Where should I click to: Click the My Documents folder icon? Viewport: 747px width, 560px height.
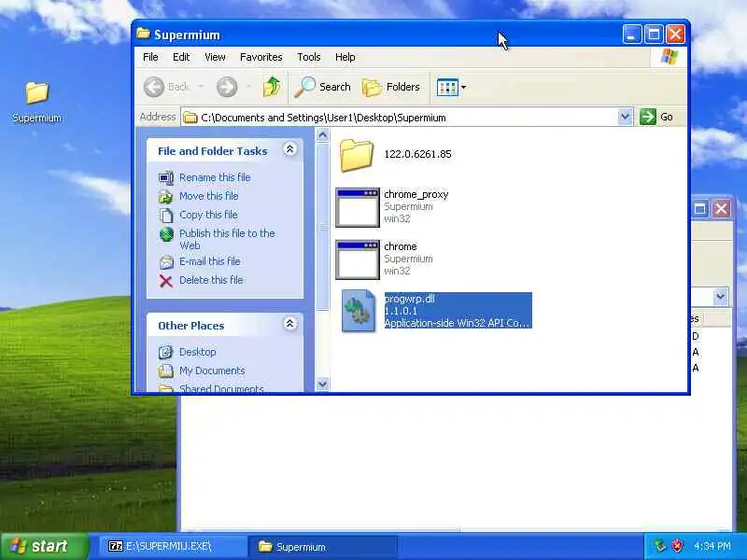(x=166, y=371)
